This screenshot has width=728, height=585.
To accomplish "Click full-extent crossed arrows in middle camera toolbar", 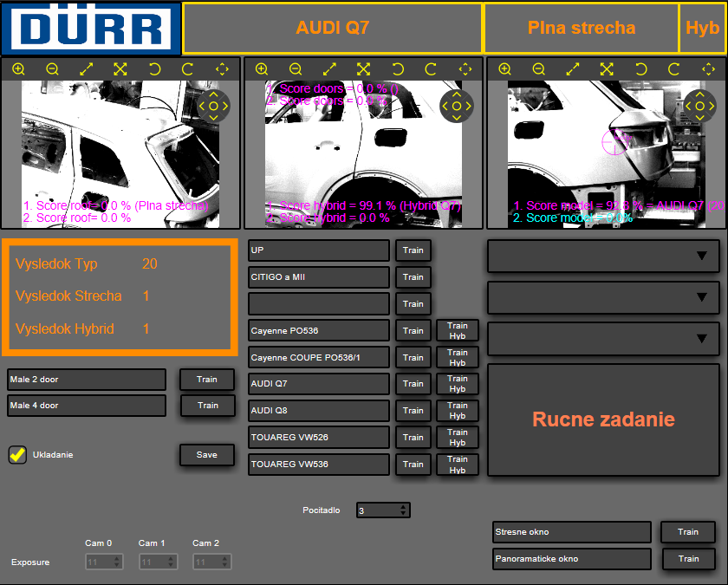I will click(x=363, y=69).
